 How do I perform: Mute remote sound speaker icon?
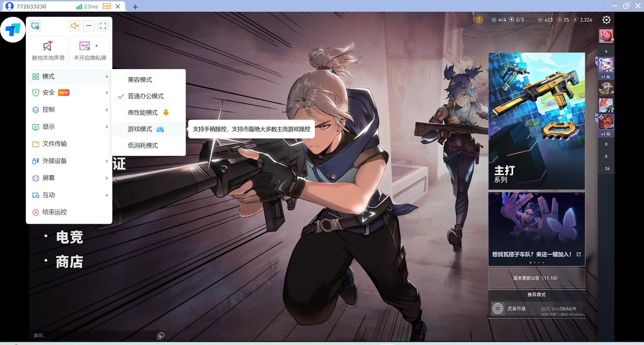pyautogui.click(x=75, y=26)
